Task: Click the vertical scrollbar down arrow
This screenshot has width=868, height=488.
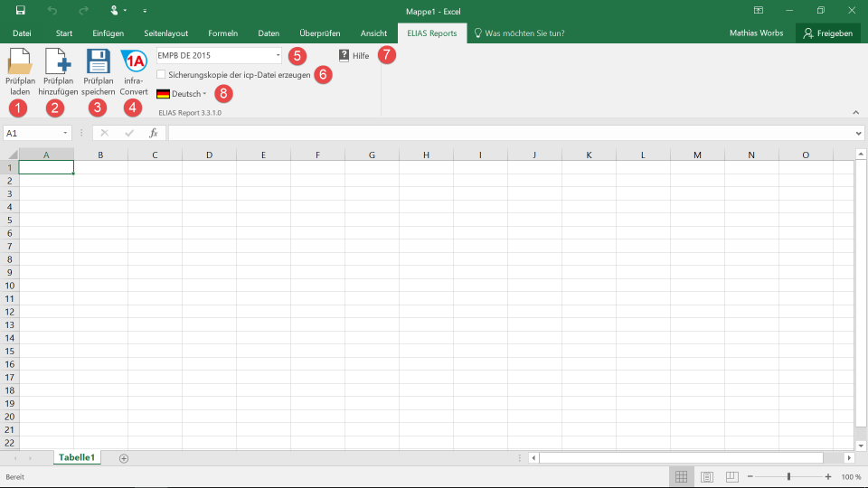Action: point(861,446)
